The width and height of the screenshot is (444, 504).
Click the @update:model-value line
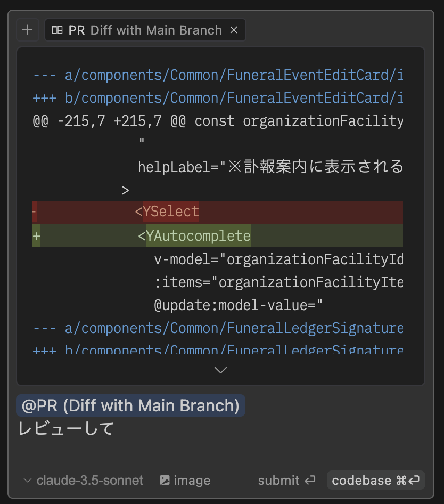pyautogui.click(x=238, y=305)
